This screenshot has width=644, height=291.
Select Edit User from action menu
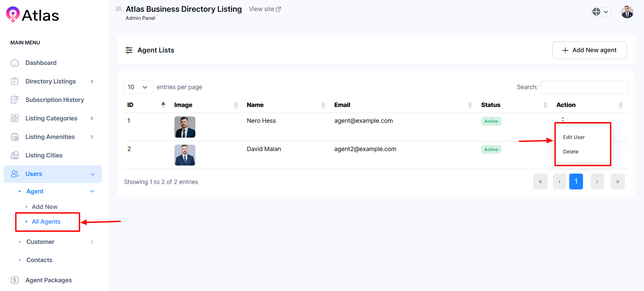point(574,137)
